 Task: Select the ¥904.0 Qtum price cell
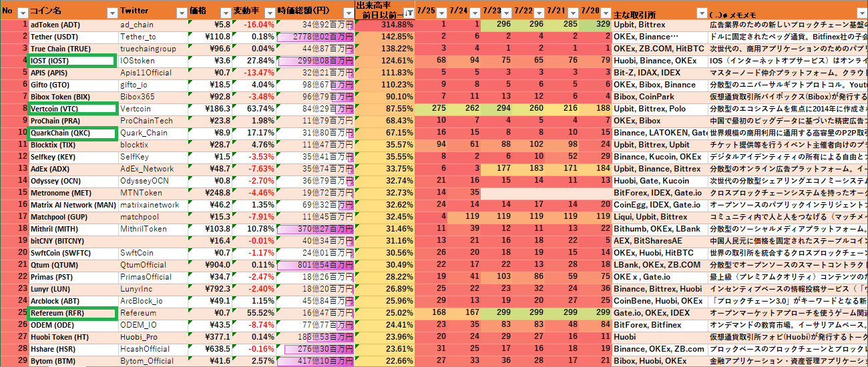210,264
